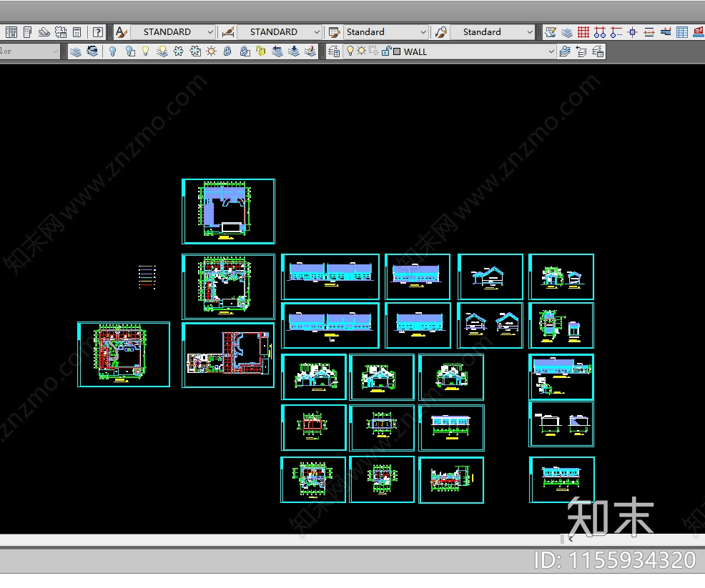Click the Layer Previous icon

click(x=581, y=51)
